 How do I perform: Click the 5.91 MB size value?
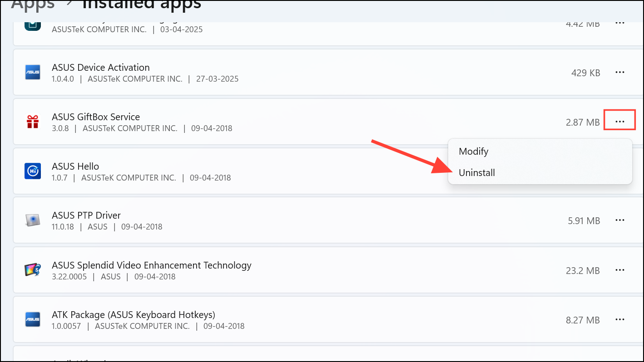tap(584, 221)
